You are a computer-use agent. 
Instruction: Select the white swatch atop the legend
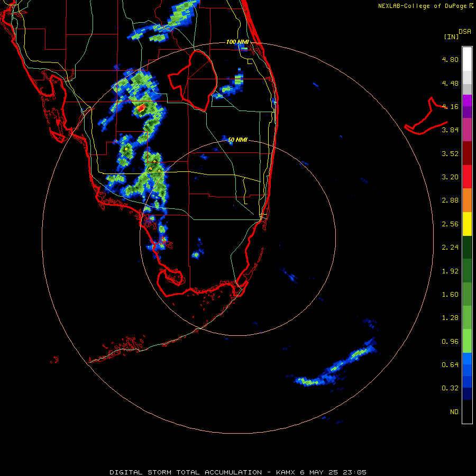point(467,59)
